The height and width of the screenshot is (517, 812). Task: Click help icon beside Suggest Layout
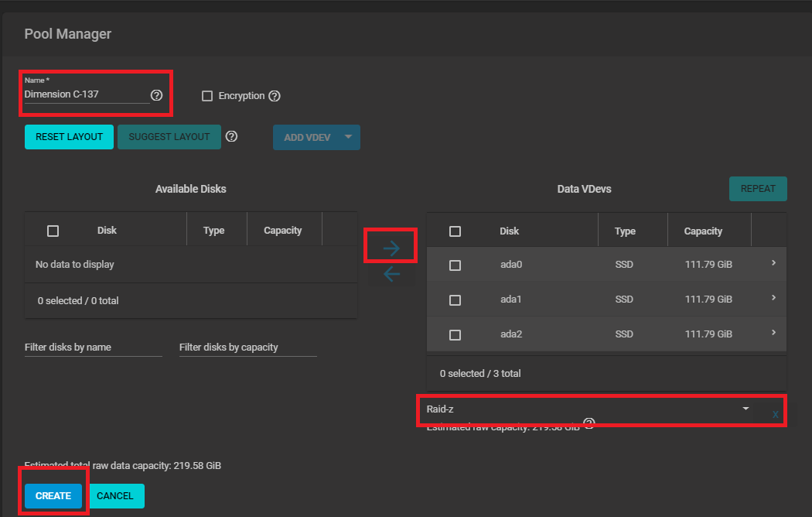[231, 137]
